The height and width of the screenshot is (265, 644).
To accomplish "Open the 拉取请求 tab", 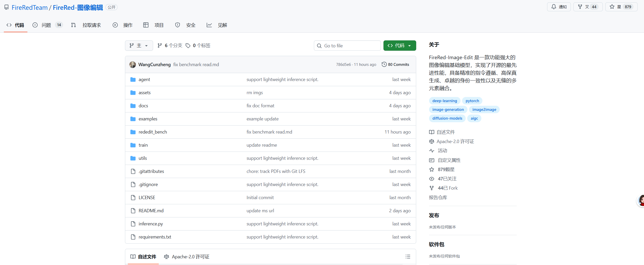I will (x=86, y=25).
